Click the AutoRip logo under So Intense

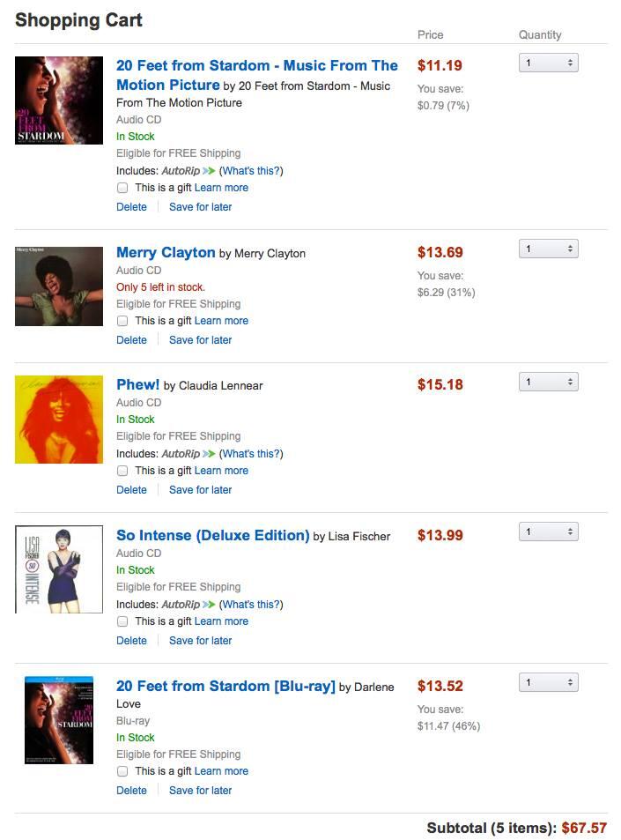coord(189,605)
